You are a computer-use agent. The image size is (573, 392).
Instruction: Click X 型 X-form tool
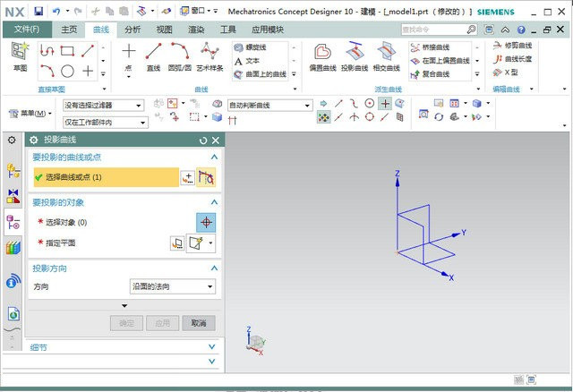click(505, 72)
